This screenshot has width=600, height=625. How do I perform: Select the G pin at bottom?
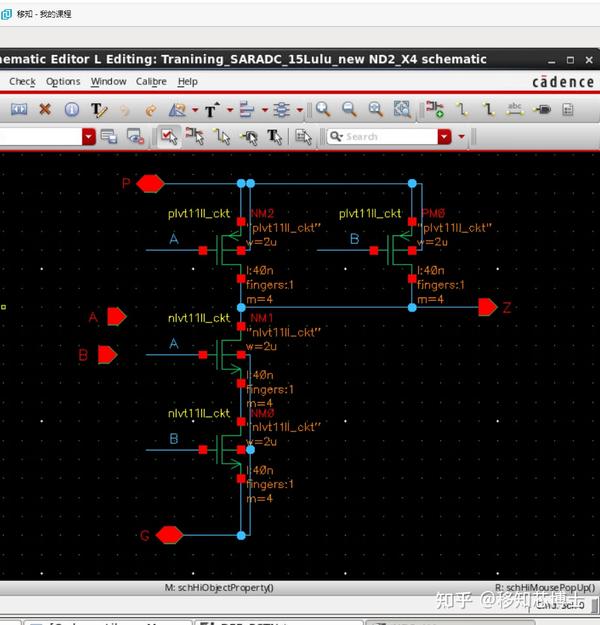point(169,535)
